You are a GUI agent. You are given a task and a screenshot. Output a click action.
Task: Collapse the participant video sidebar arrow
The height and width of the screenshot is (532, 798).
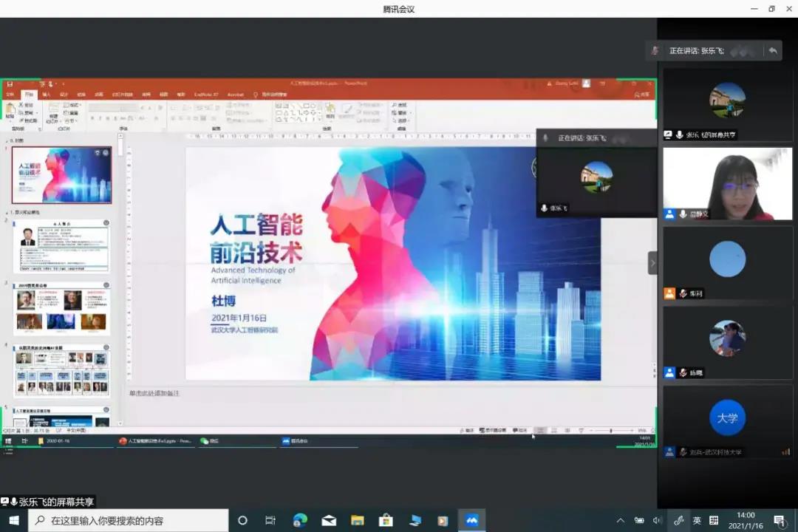(652, 263)
